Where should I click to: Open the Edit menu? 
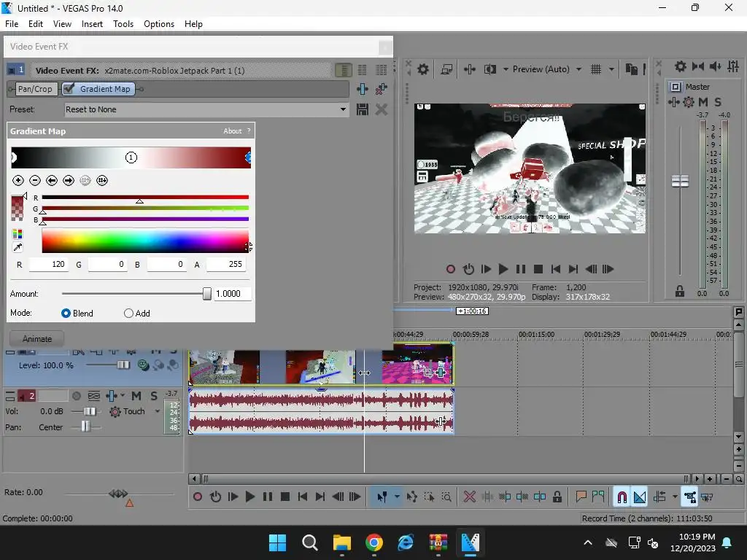pyautogui.click(x=35, y=24)
